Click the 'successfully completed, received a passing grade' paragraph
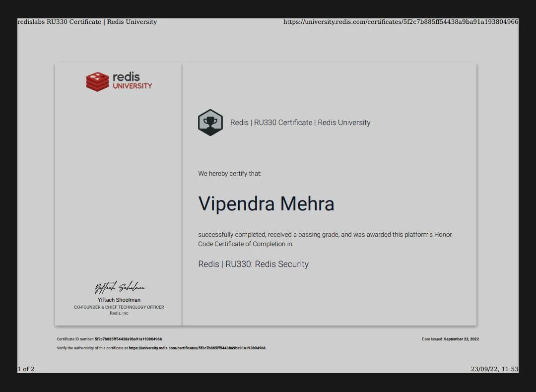 click(325, 239)
